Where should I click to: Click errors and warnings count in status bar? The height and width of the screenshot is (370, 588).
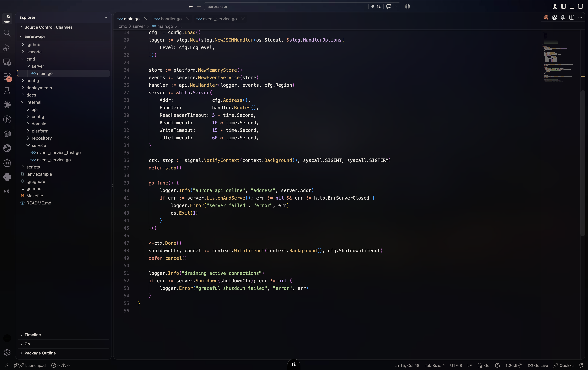pyautogui.click(x=61, y=365)
